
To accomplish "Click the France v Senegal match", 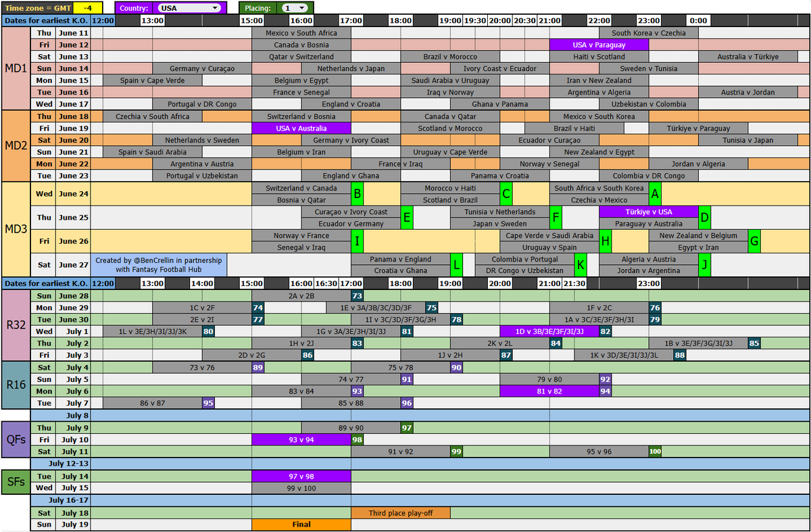I will point(301,92).
